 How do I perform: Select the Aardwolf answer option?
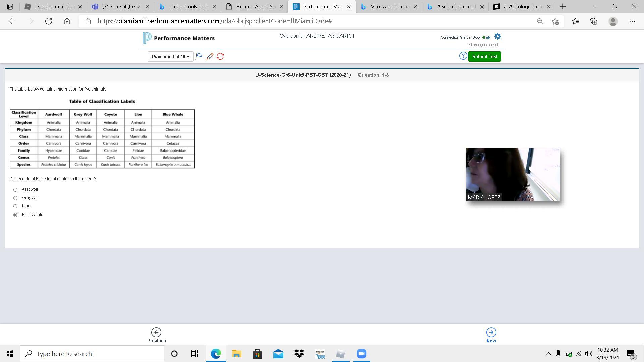pyautogui.click(x=15, y=190)
